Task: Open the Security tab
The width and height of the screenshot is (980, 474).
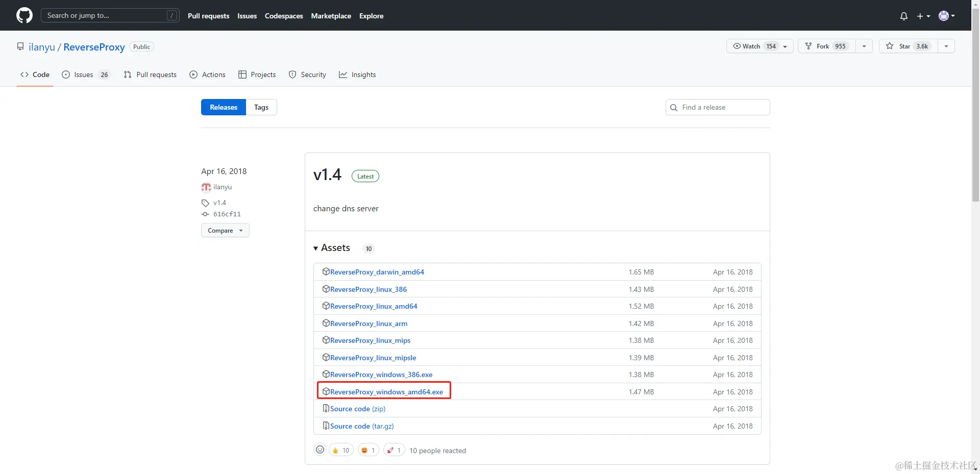Action: tap(307, 74)
